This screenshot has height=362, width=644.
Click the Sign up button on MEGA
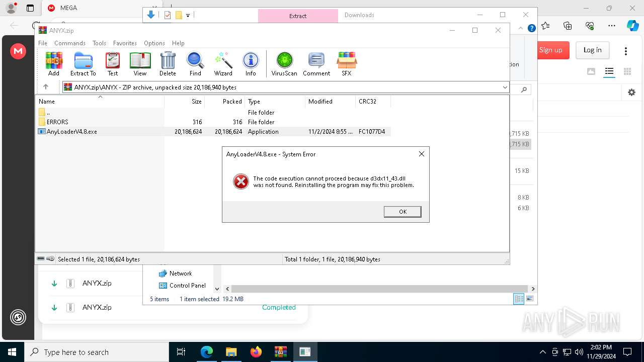tap(551, 50)
